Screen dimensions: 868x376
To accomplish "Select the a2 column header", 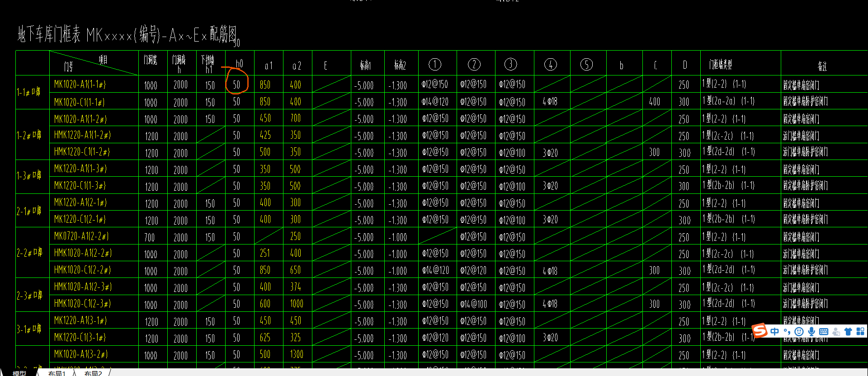I will coord(297,66).
